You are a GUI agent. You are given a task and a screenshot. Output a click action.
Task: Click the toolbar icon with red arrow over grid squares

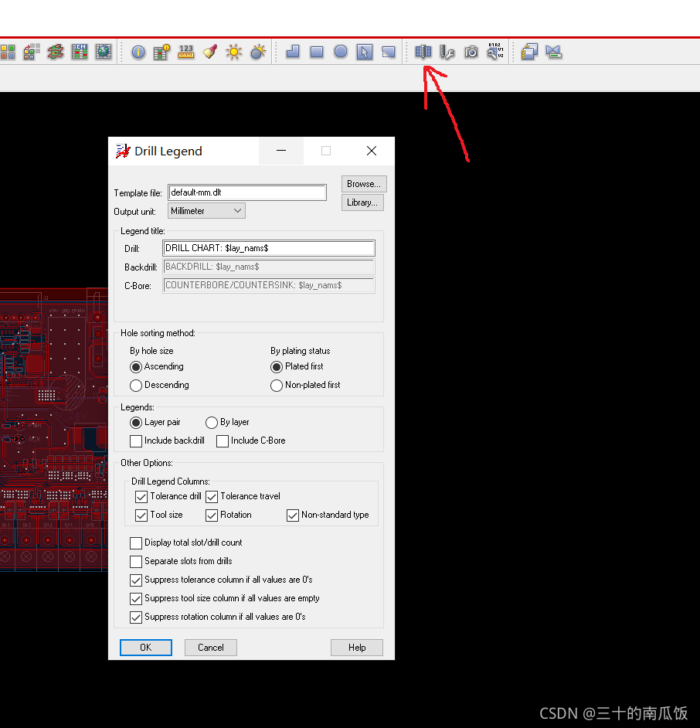click(32, 52)
